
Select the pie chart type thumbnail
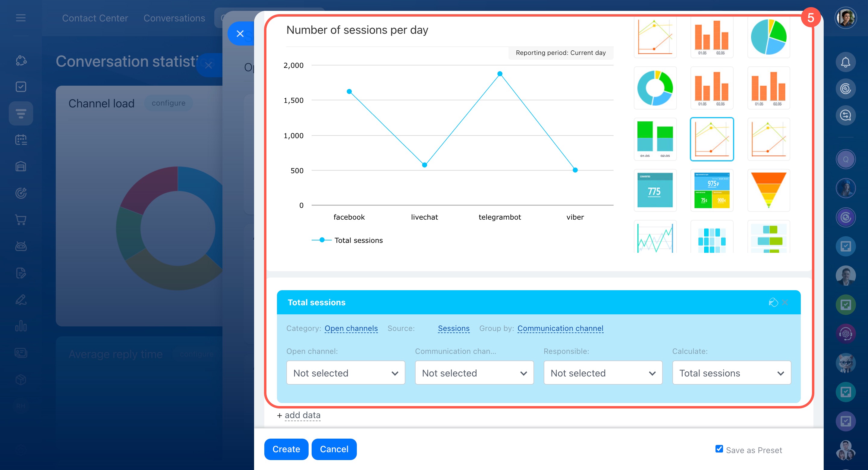click(768, 37)
